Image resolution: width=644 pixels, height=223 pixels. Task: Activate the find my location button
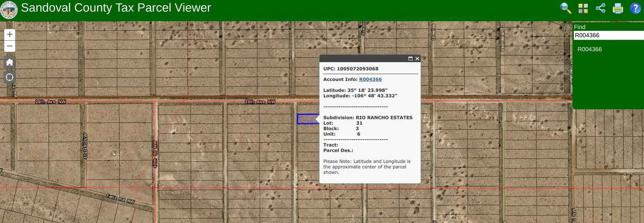point(10,77)
